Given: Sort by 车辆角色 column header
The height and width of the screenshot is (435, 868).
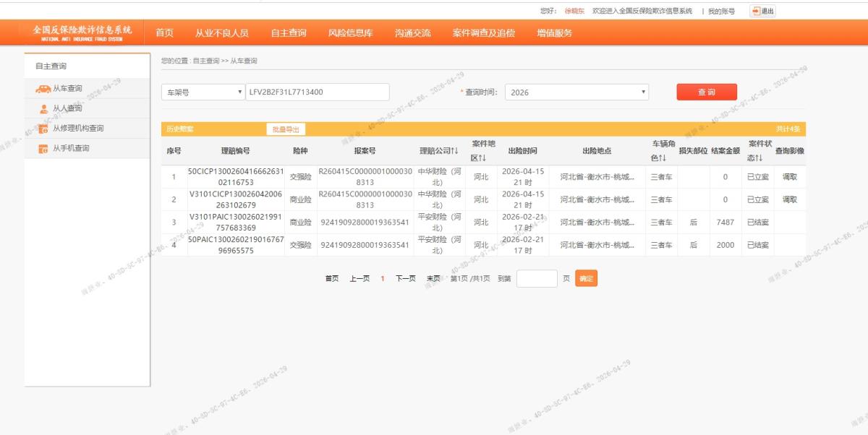Looking at the screenshot, I should tap(663, 151).
